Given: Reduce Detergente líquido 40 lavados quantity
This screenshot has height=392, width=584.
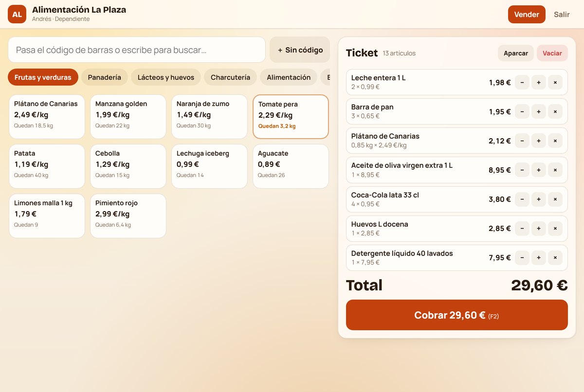Looking at the screenshot, I should (x=522, y=258).
